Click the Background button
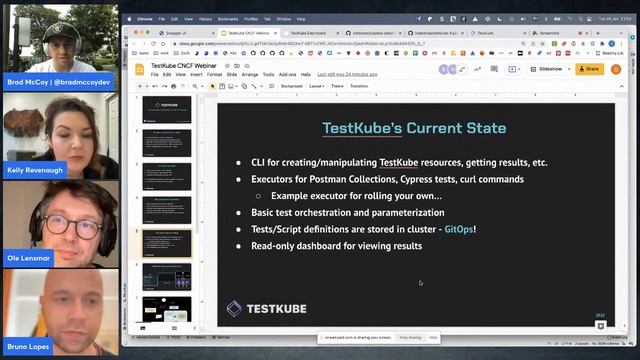The image size is (640, 360). coord(291,86)
